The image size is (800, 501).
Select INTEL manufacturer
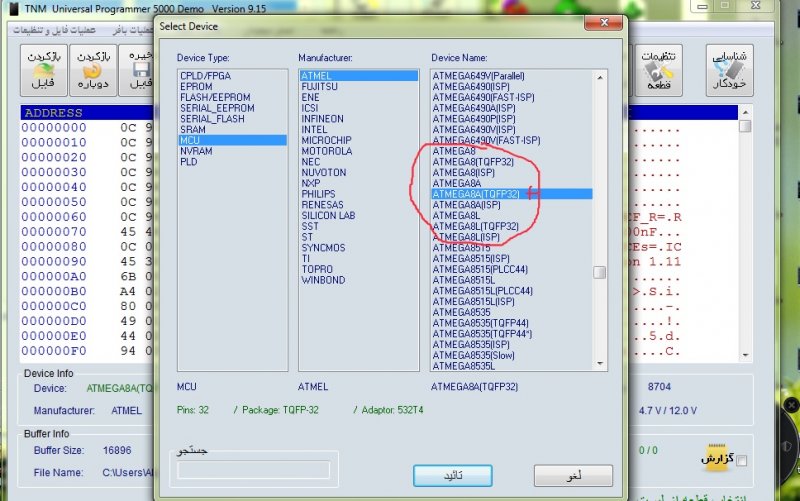[x=314, y=129]
